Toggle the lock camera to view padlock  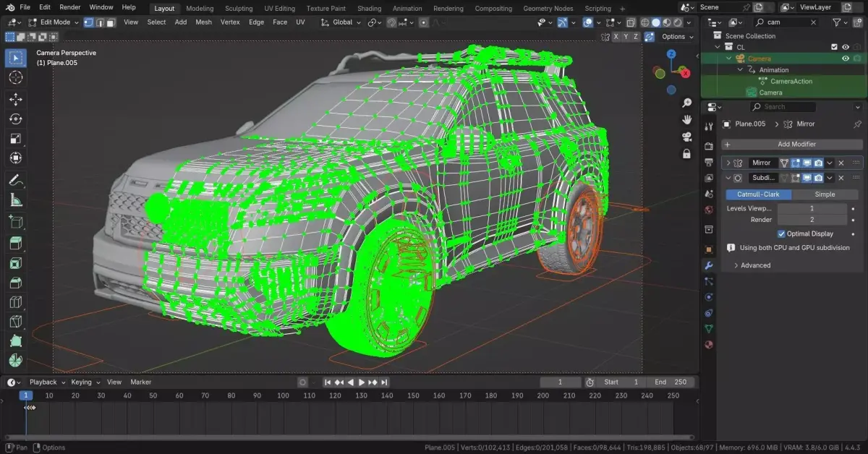click(x=686, y=153)
